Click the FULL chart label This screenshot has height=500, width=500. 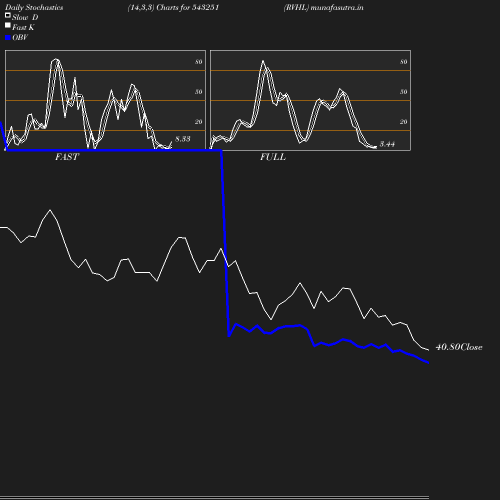(x=273, y=157)
